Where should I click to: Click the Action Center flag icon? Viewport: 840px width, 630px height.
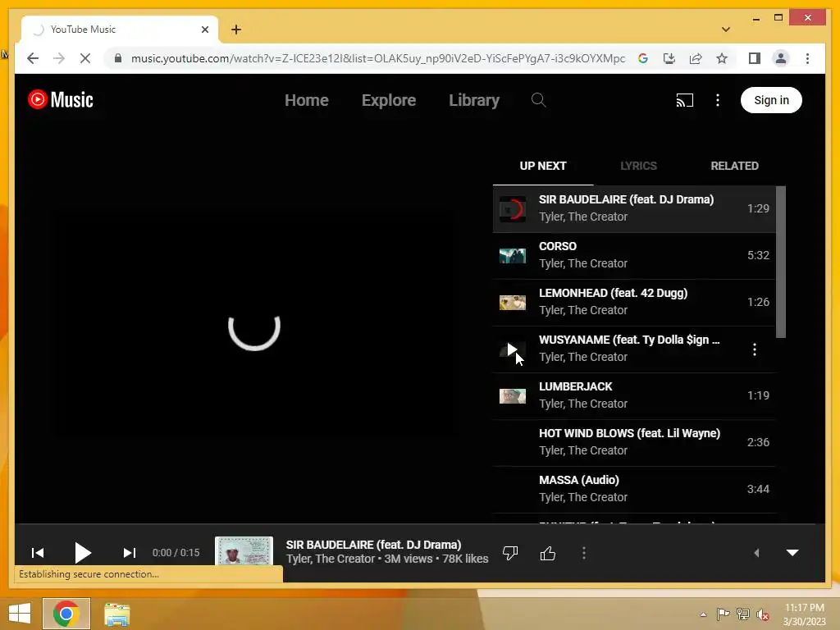click(723, 614)
